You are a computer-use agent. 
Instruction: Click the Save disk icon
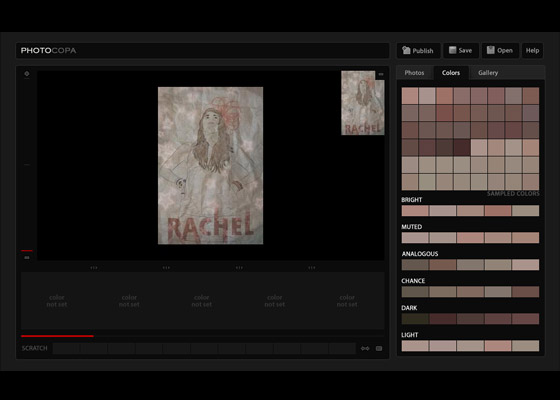point(452,50)
